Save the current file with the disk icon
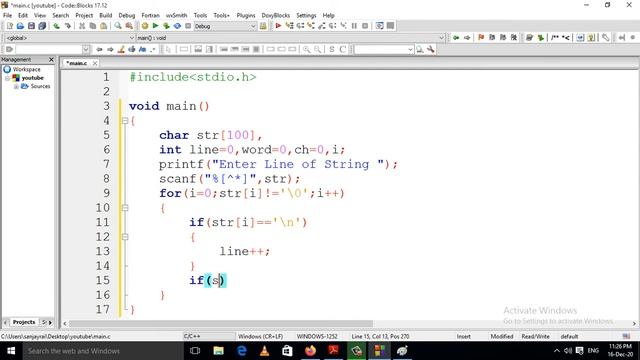The image size is (640, 360). pos(31,26)
